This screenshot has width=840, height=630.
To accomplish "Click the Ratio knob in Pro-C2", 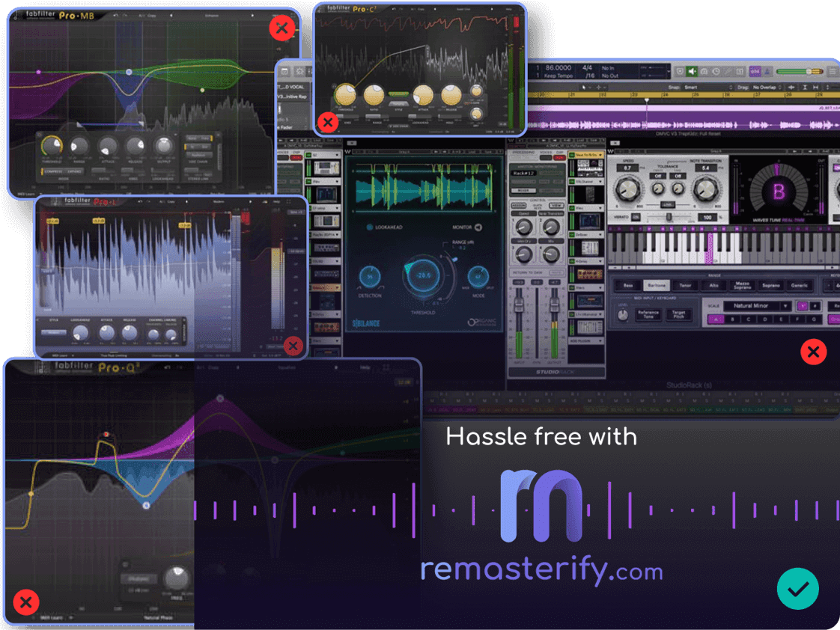I will pyautogui.click(x=374, y=95).
